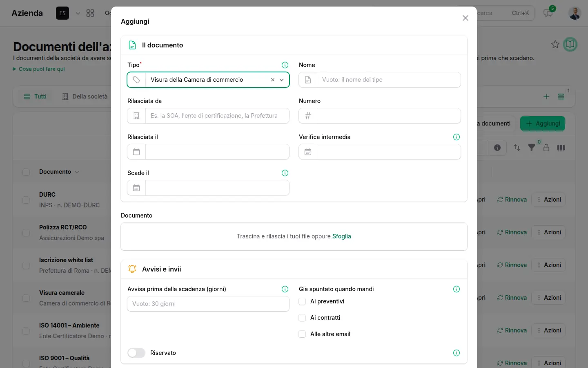Image resolution: width=588 pixels, height=368 pixels.
Task: Click the calendar icon of Rilasciata il
Action: 136,152
